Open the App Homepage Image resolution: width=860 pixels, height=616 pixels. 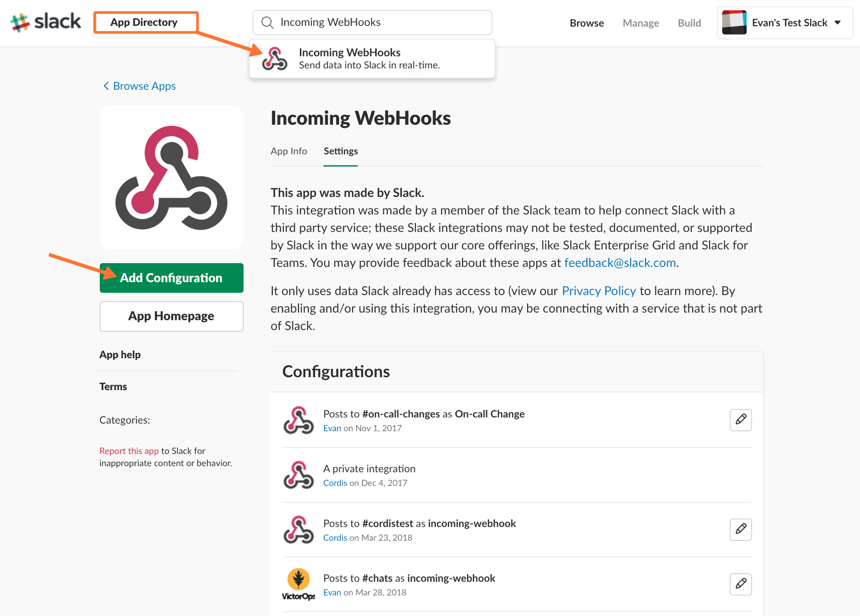click(x=171, y=316)
